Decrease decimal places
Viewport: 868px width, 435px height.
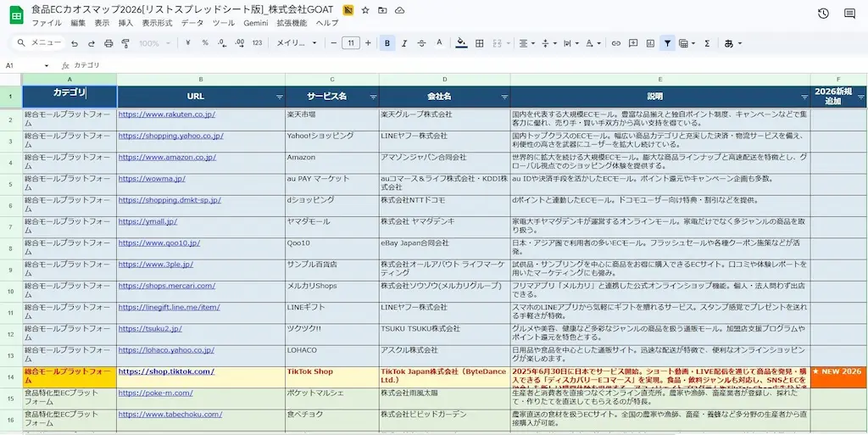[222, 43]
